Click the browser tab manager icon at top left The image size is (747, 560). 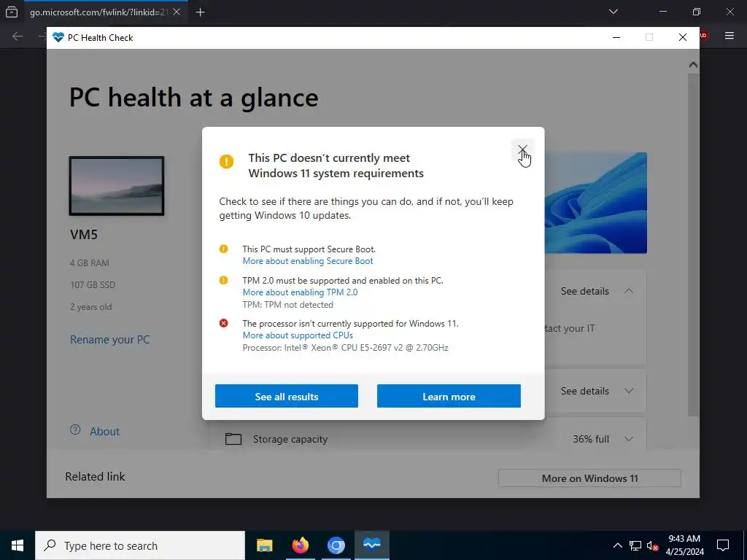point(12,12)
